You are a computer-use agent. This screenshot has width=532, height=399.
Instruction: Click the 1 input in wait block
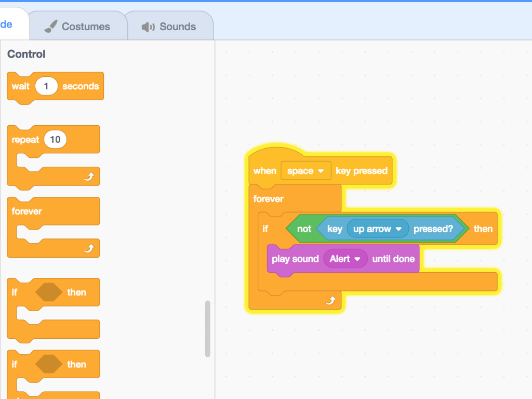(46, 86)
